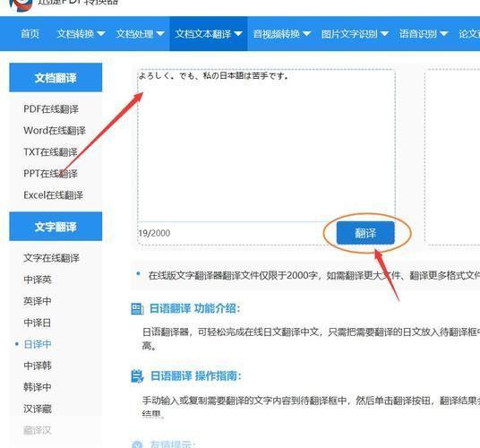Image resolution: width=480 pixels, height=448 pixels.
Task: Click the 日语翻译 功能介绍 heading icon
Action: coord(137,308)
